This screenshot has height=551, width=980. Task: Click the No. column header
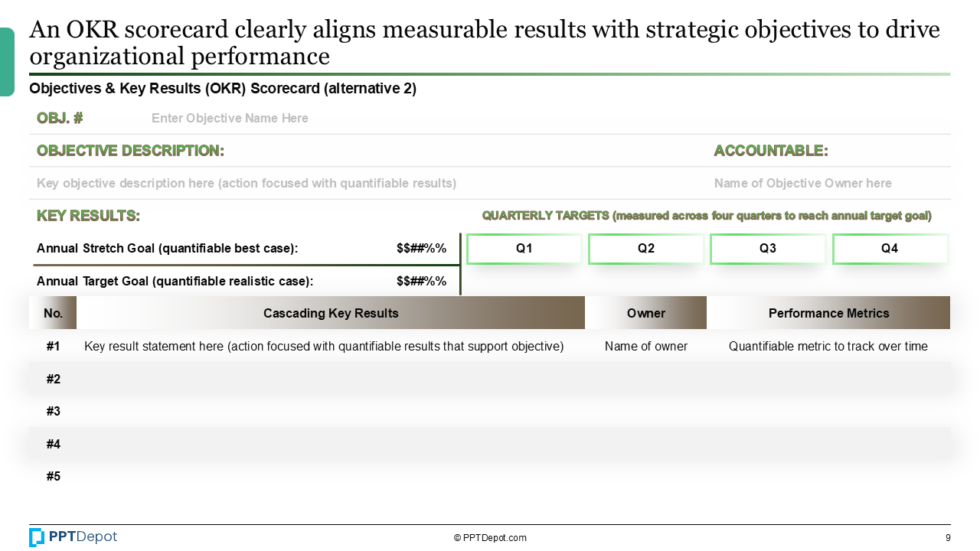(53, 313)
